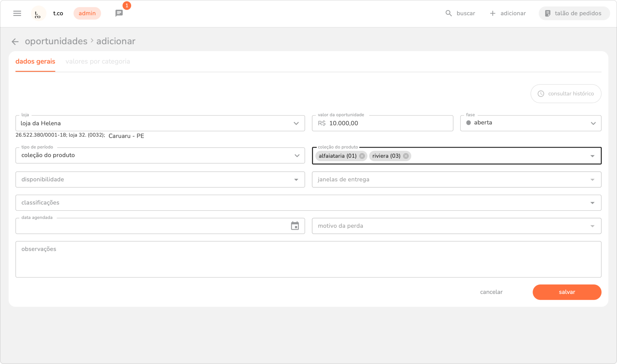The width and height of the screenshot is (617, 364).
Task: Open the talão de pedidos button
Action: [574, 13]
